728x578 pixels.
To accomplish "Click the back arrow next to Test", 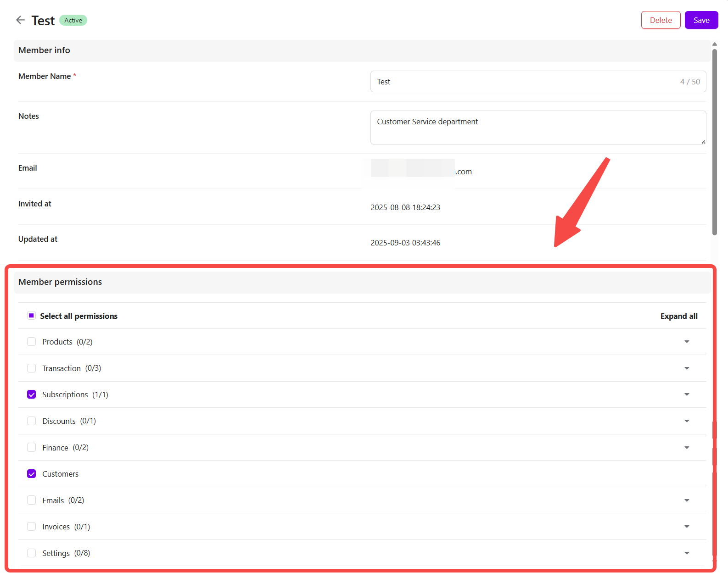I will tap(20, 20).
